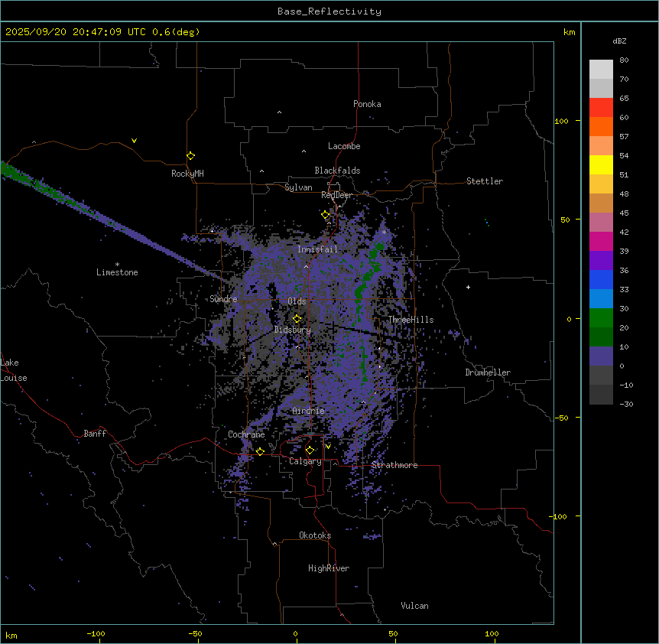Click the UTC timestamp text
The width and height of the screenshot is (659, 644).
click(102, 32)
